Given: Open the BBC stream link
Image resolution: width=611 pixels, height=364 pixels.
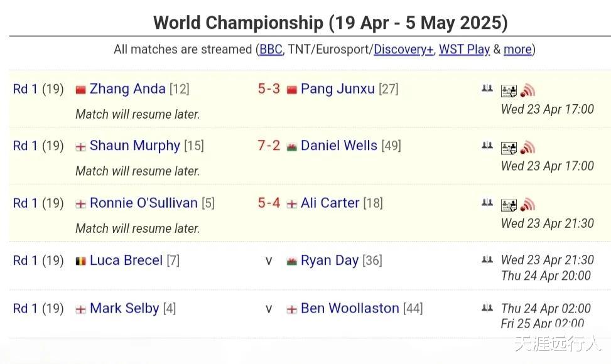Looking at the screenshot, I should (x=271, y=50).
